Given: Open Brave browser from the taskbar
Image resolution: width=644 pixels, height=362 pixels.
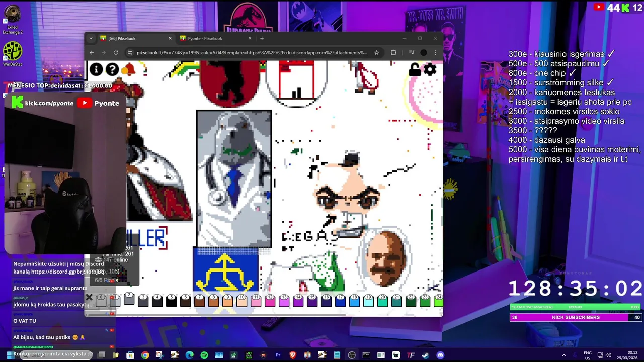Looking at the screenshot, I should tap(292, 355).
